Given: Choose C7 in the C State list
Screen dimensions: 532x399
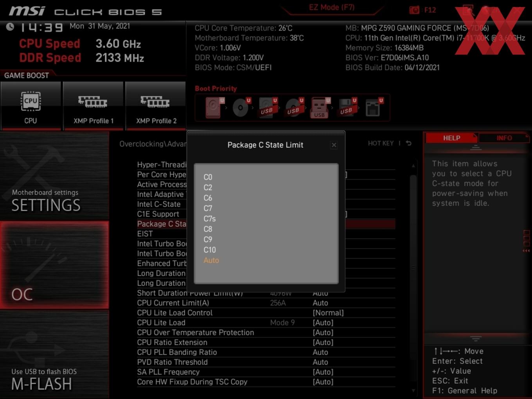Looking at the screenshot, I should pos(208,208).
